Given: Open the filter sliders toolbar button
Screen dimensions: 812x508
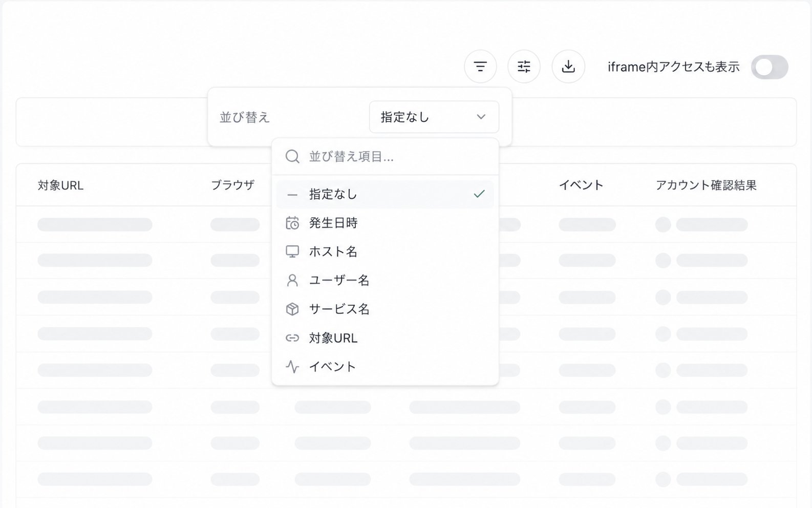Looking at the screenshot, I should 524,67.
